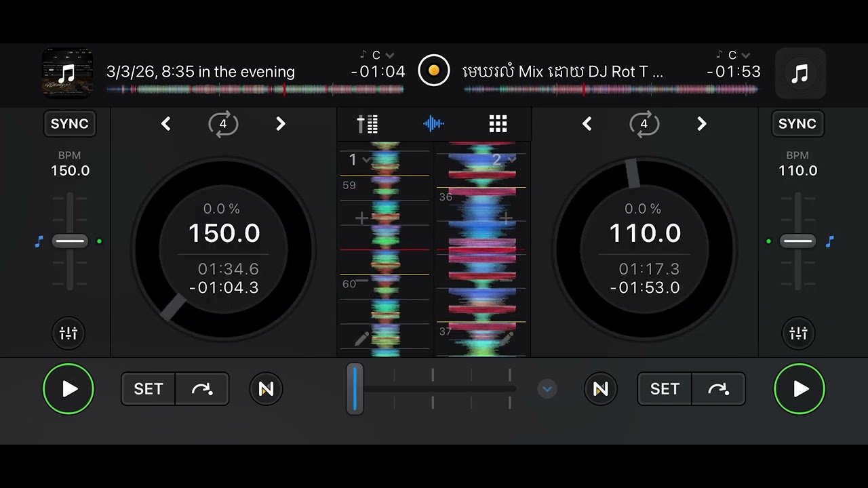Toggle deck 2 remaining time -01:53
868x488 pixels.
click(734, 72)
